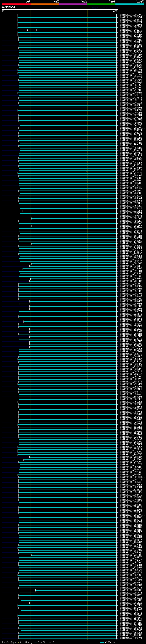This screenshot has width=146, height=644.
Task: Open the UniRef100_P25858 hit label
Action: (x=131, y=25)
